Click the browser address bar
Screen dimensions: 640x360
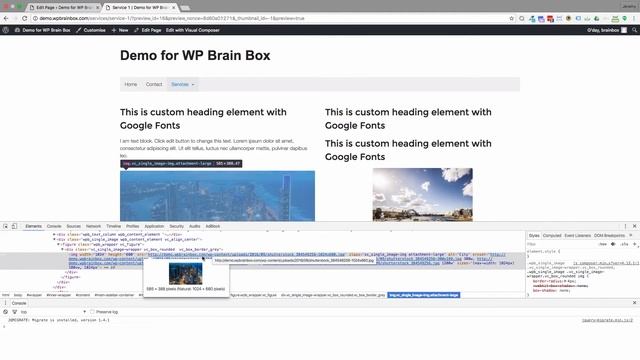click(x=269, y=18)
